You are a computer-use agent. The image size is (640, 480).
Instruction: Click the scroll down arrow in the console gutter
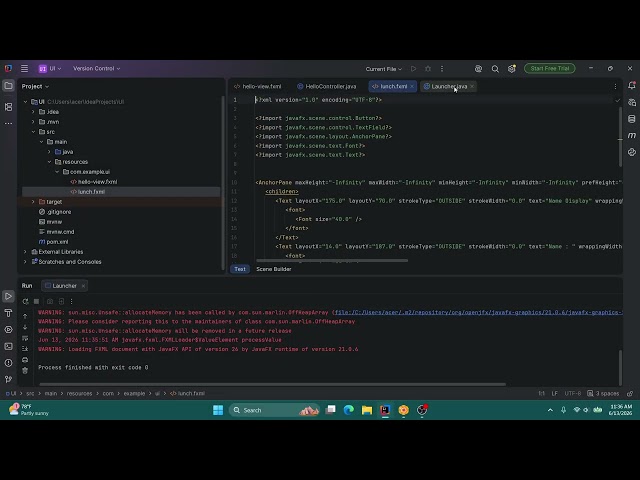[25, 327]
